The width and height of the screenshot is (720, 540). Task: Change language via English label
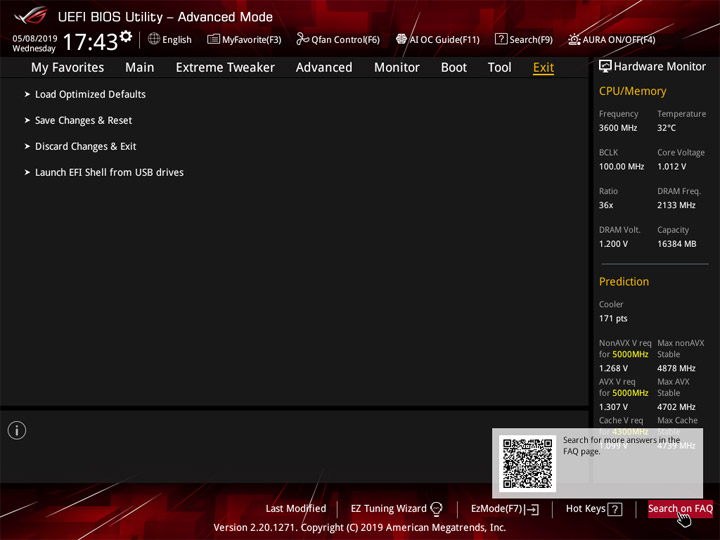(177, 39)
